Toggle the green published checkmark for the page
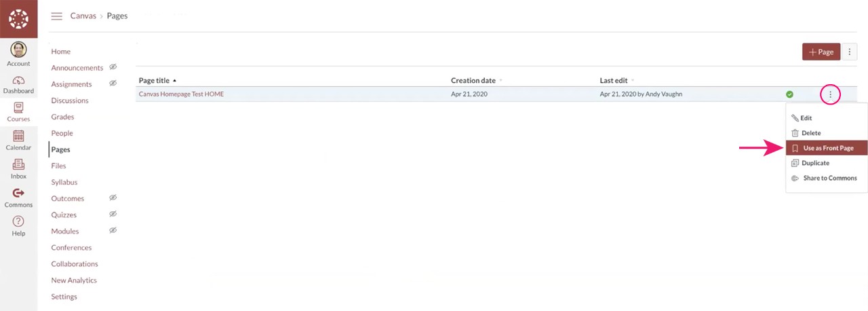 [789, 94]
